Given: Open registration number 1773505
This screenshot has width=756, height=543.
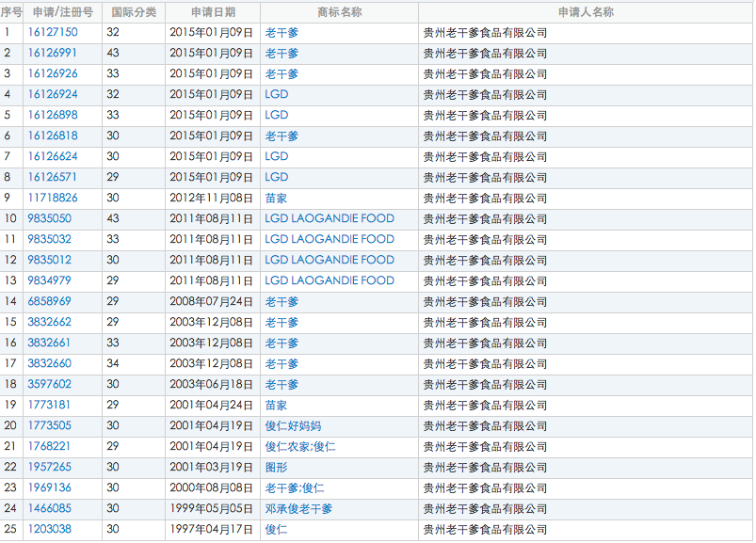Looking at the screenshot, I should [x=50, y=426].
